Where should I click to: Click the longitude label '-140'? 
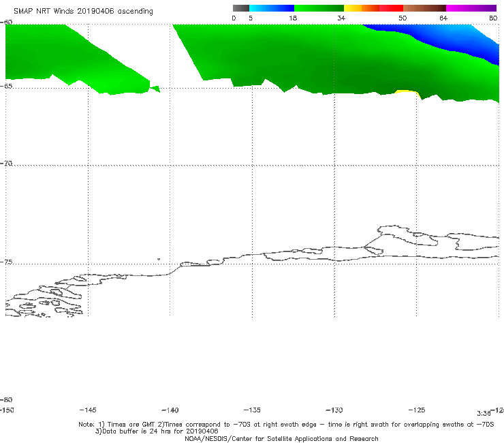point(170,410)
